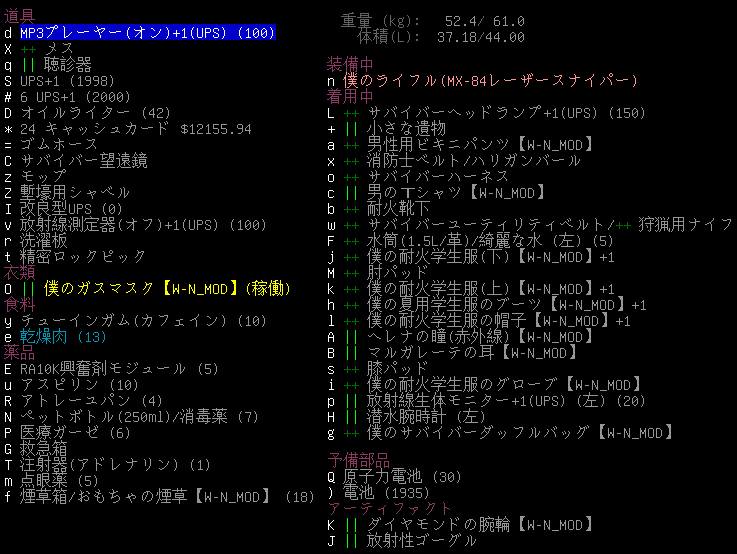737x554 pixels.
Task: Click the 重量 (kg) weight readout
Action: (x=432, y=20)
